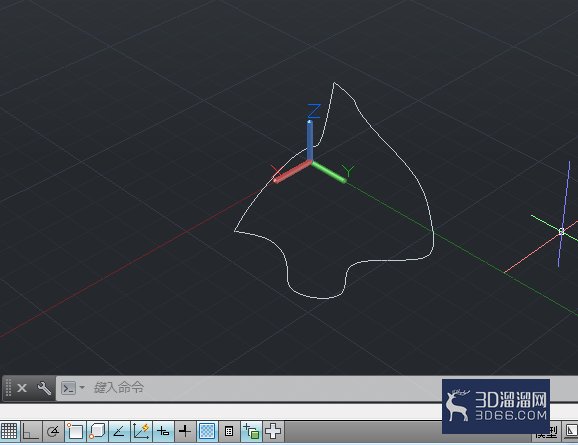Click the annotation monitor plus icon
578x445 pixels.
pyautogui.click(x=273, y=431)
